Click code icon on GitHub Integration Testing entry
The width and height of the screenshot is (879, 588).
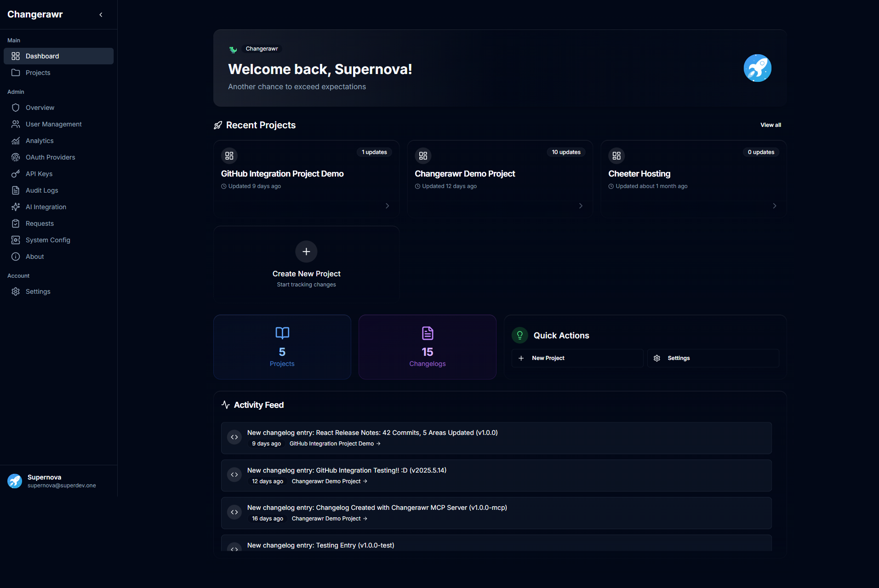(234, 474)
